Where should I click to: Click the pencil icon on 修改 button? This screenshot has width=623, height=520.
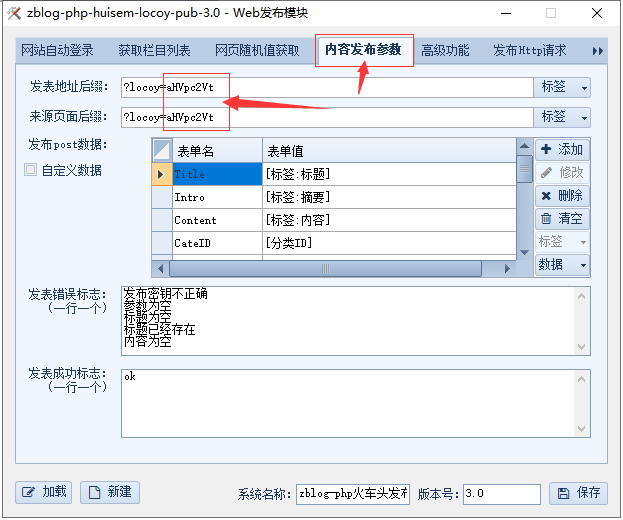click(546, 172)
